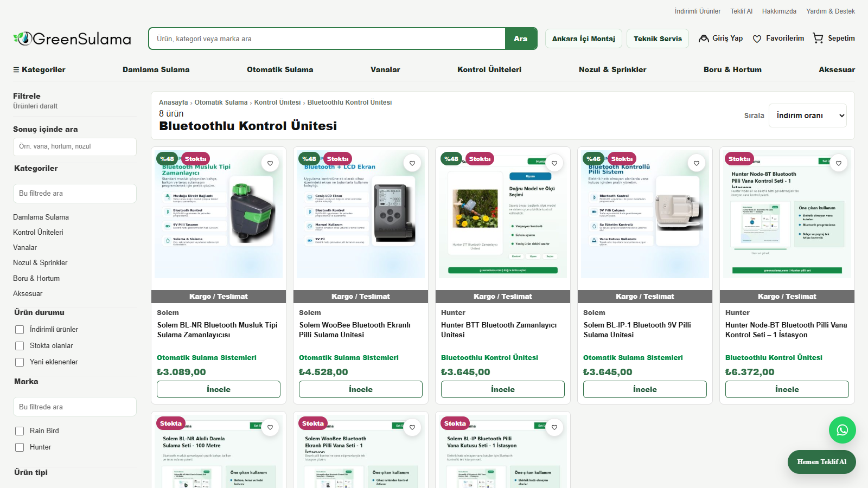This screenshot has width=868, height=488.
Task: Open the WhatsApp chat button
Action: (x=843, y=430)
